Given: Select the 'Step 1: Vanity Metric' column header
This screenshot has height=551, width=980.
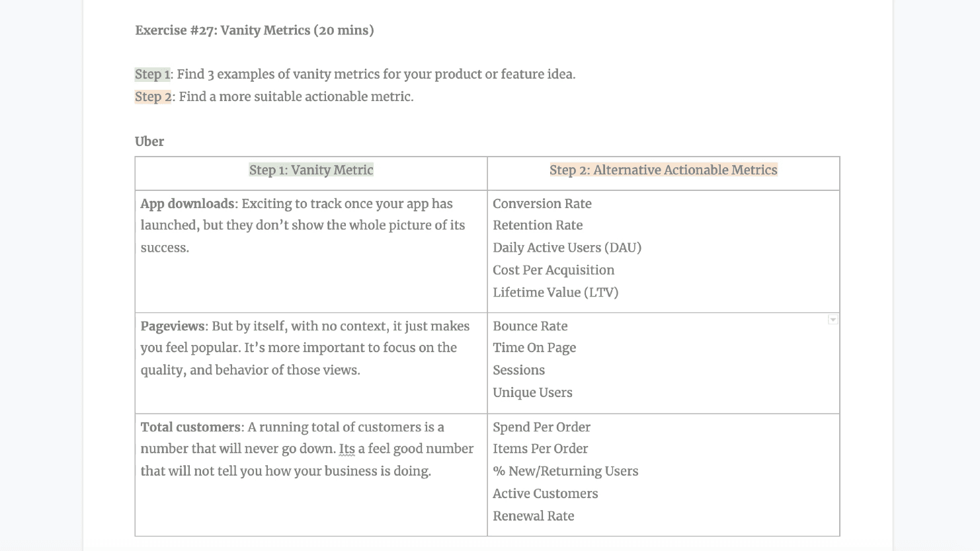Looking at the screenshot, I should point(311,170).
